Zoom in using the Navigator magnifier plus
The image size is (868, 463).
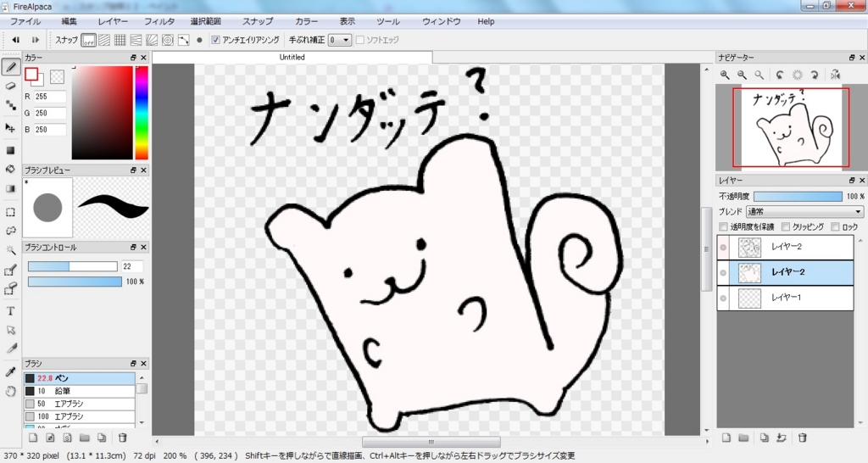point(725,75)
